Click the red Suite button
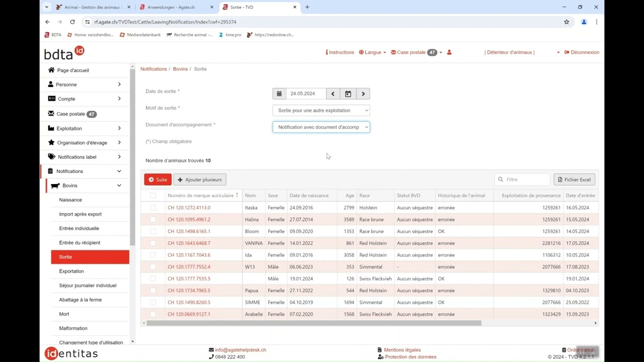 pos(157,179)
